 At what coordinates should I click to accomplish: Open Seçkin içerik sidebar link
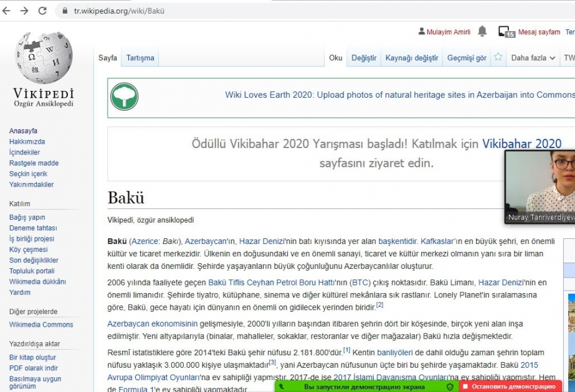coord(28,174)
